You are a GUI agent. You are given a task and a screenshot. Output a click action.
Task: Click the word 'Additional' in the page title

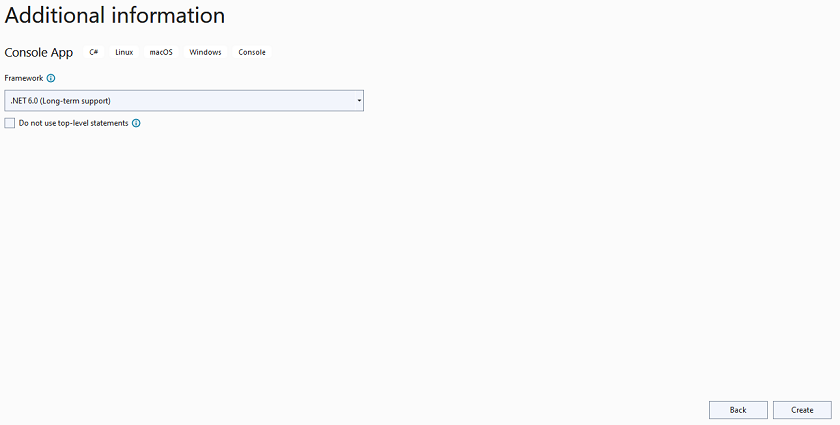click(x=54, y=15)
